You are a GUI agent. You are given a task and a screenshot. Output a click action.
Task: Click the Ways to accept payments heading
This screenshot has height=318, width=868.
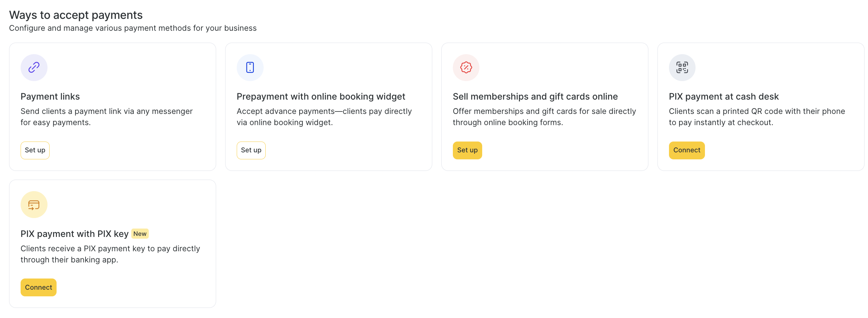[x=76, y=15]
